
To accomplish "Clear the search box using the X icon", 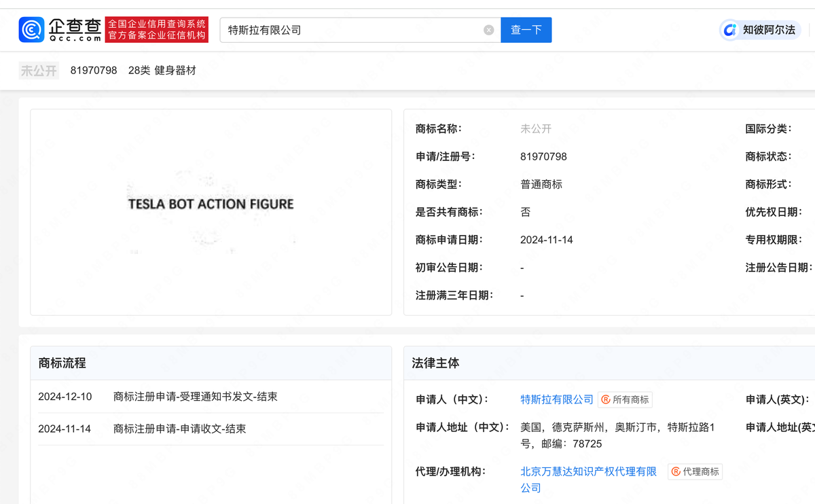I will (488, 29).
